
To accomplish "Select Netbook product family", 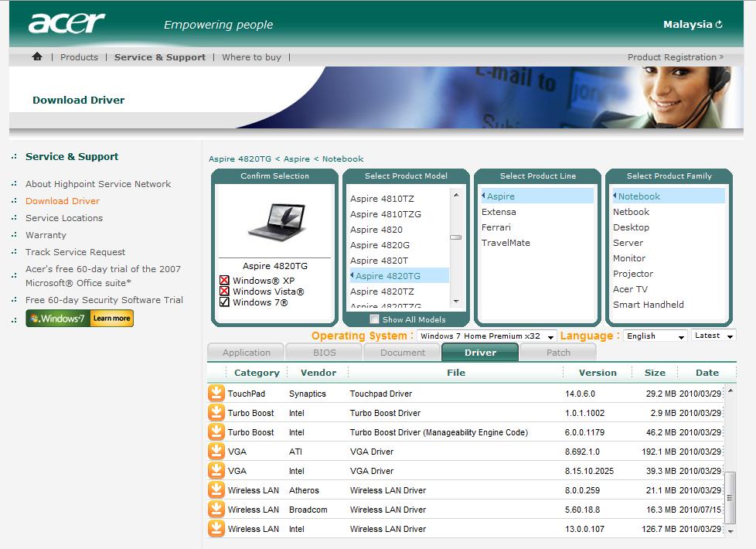I will coord(631,212).
